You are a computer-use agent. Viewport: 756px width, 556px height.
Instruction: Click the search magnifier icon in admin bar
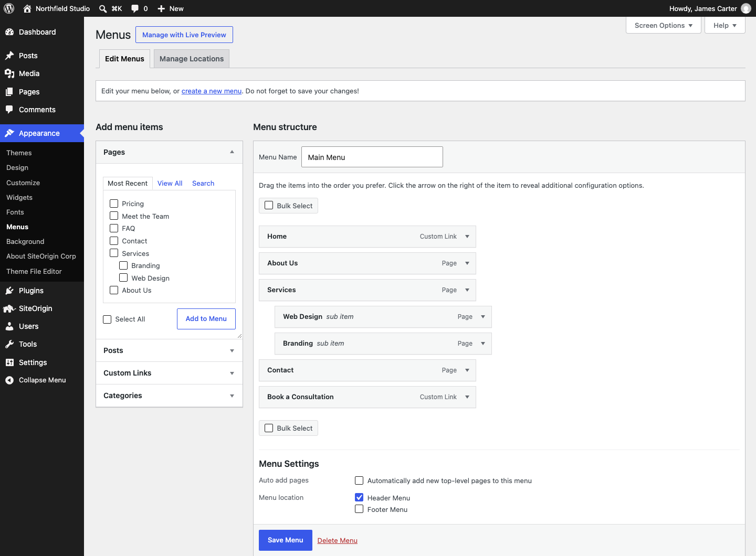click(103, 8)
